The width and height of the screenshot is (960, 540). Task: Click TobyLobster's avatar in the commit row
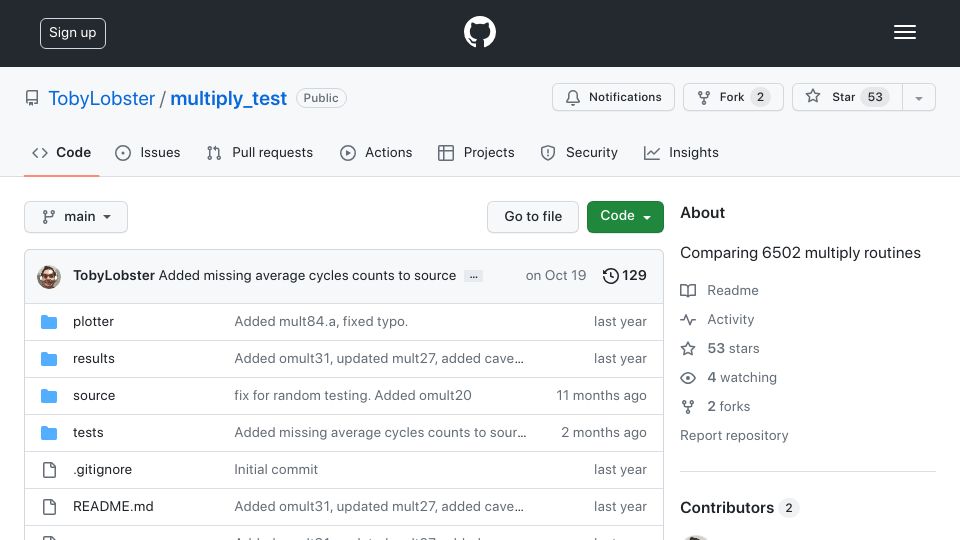49,277
